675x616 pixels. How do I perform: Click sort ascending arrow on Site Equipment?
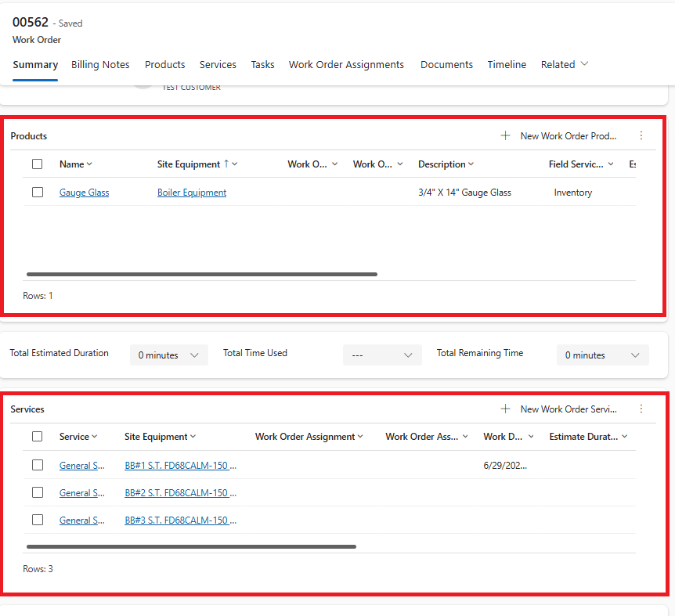[226, 164]
